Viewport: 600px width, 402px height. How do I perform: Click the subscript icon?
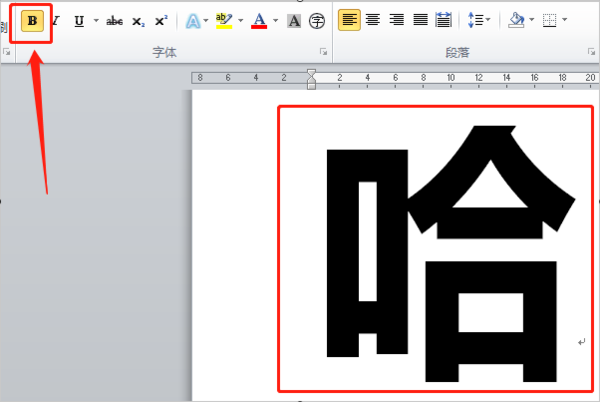pyautogui.click(x=138, y=20)
